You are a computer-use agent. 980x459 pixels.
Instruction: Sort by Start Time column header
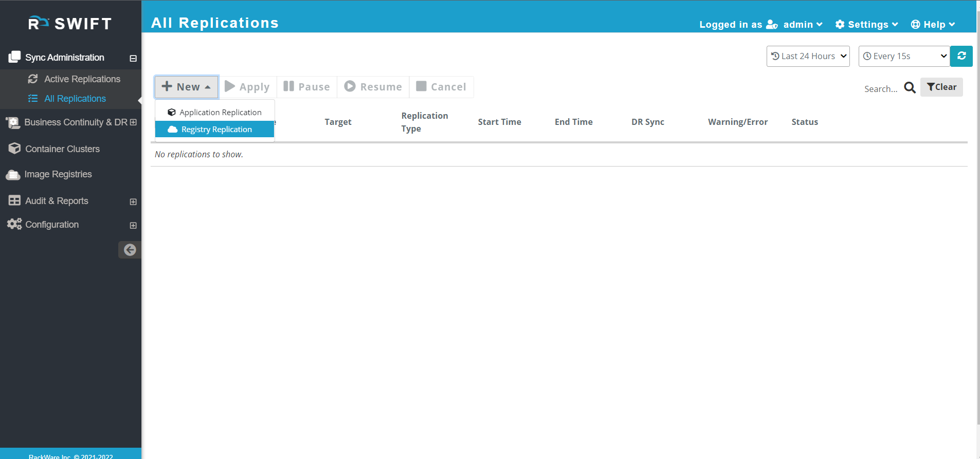pyautogui.click(x=499, y=122)
